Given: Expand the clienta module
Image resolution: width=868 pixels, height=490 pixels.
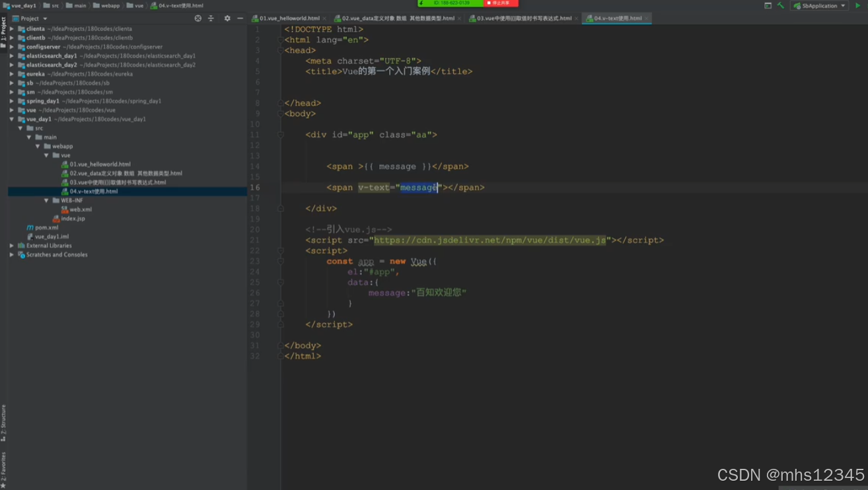Looking at the screenshot, I should pos(12,29).
